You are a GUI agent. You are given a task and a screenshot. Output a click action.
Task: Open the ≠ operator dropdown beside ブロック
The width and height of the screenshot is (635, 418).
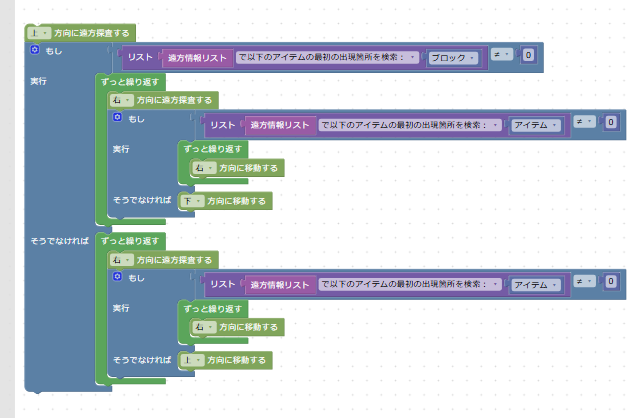(x=502, y=54)
